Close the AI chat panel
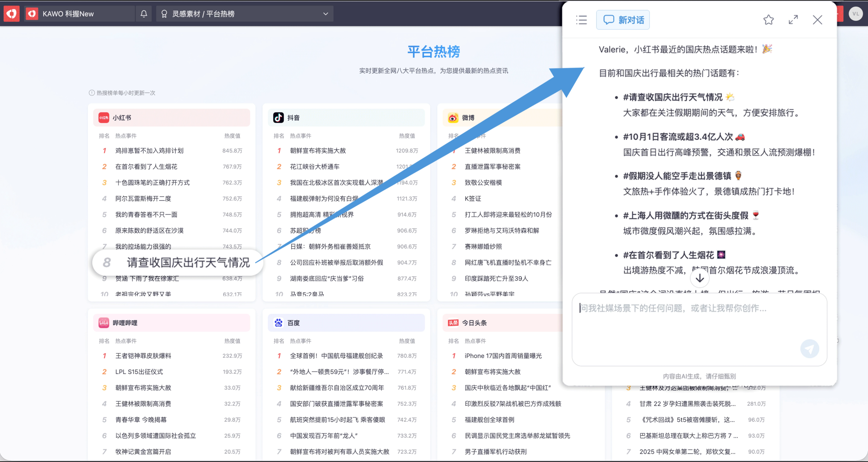Screen dimensions: 868x462 click(817, 20)
